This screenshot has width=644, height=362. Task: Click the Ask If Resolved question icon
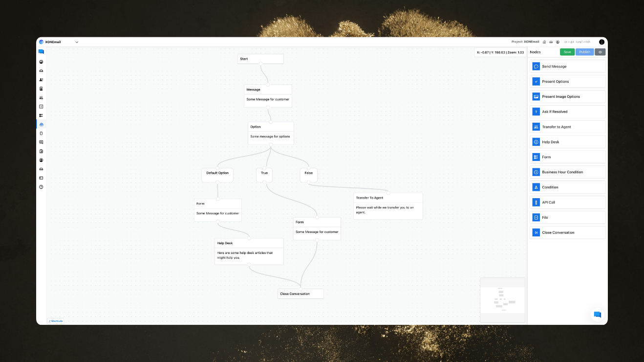click(536, 112)
